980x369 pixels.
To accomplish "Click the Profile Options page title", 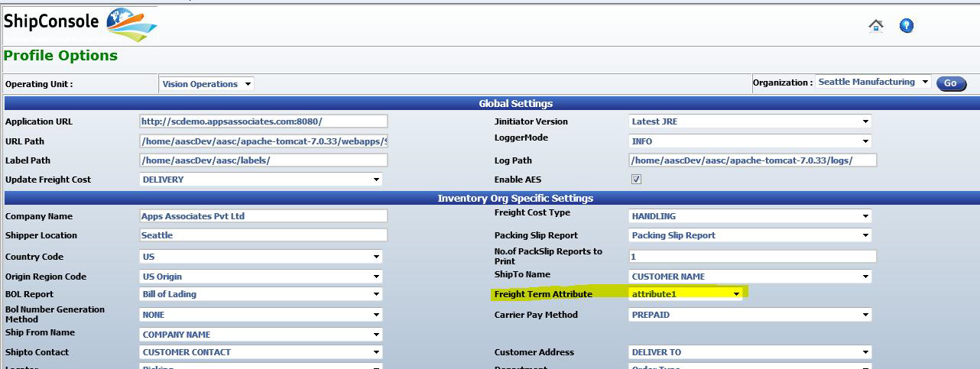I will coord(60,56).
